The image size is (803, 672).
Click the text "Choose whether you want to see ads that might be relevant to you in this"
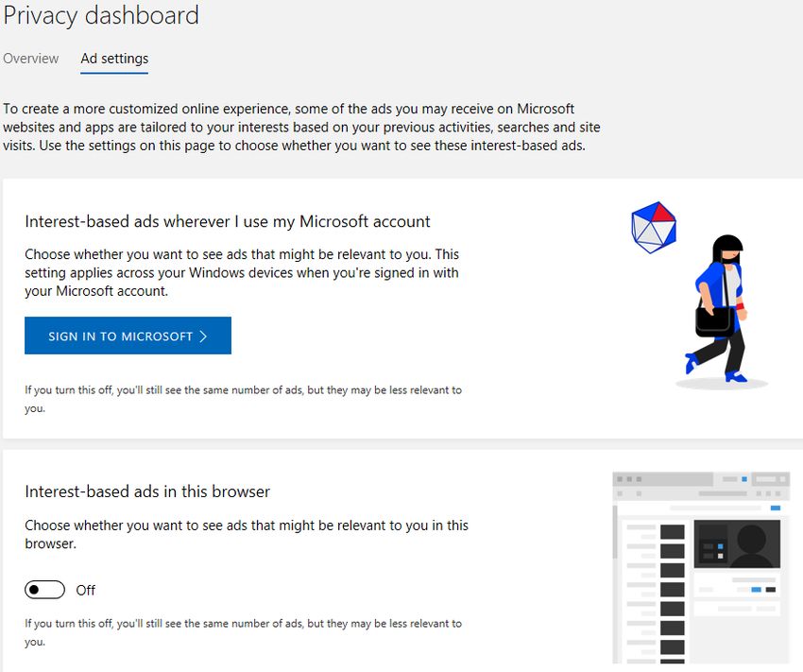[x=247, y=526]
